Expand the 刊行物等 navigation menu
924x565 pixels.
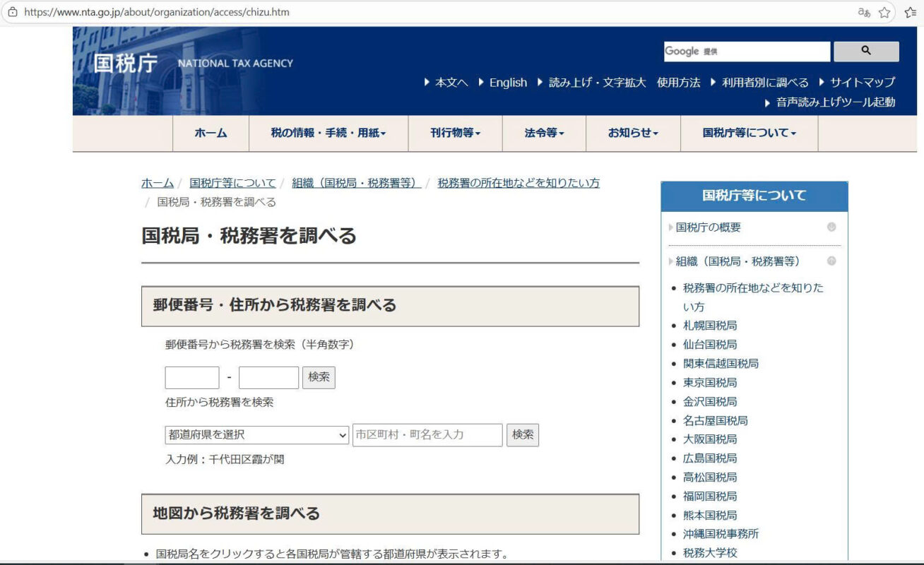point(455,133)
